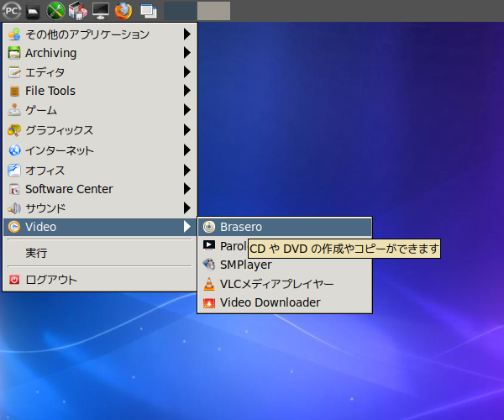
Task: Open the package installer panel icon
Action: (x=78, y=11)
